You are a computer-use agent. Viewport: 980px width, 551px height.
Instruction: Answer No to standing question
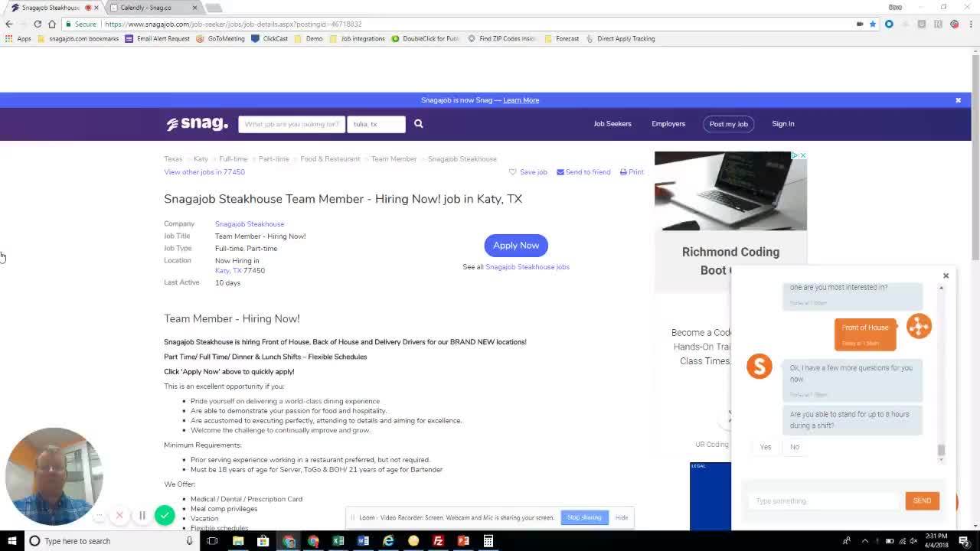point(795,447)
